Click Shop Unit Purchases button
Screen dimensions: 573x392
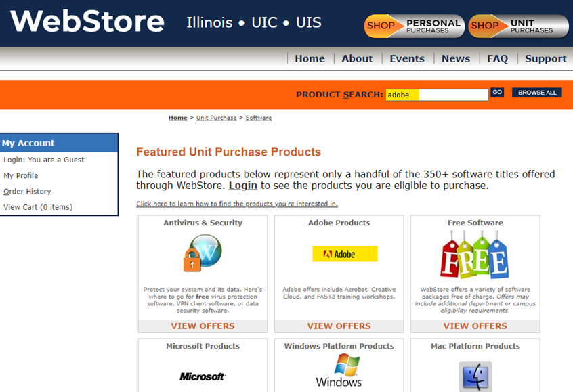pyautogui.click(x=518, y=26)
